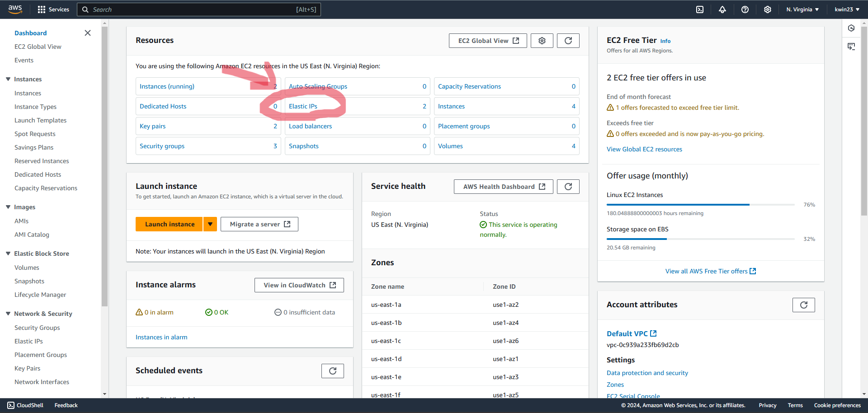The image size is (868, 413).
Task: Refresh the Service health panel
Action: tap(568, 187)
